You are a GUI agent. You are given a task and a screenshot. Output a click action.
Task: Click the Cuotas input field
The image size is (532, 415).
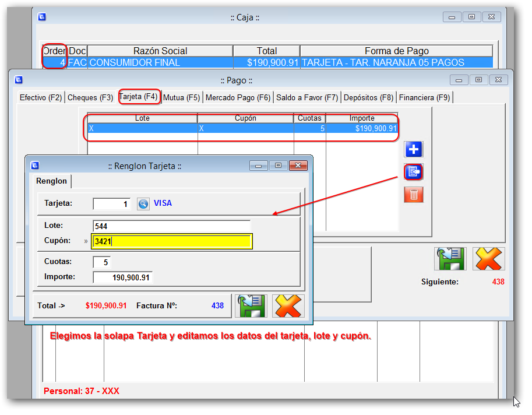click(x=101, y=262)
